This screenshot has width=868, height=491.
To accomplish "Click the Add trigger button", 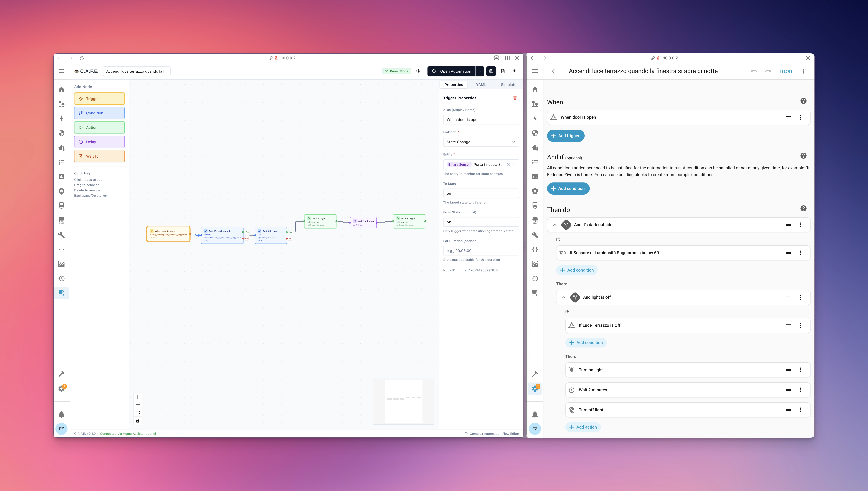I will tap(566, 136).
